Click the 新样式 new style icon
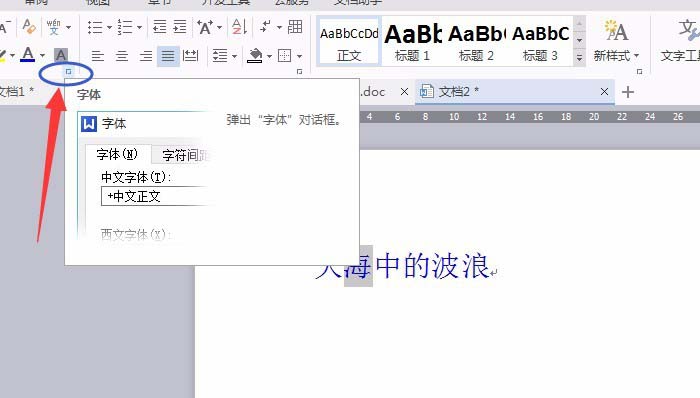 [x=616, y=30]
